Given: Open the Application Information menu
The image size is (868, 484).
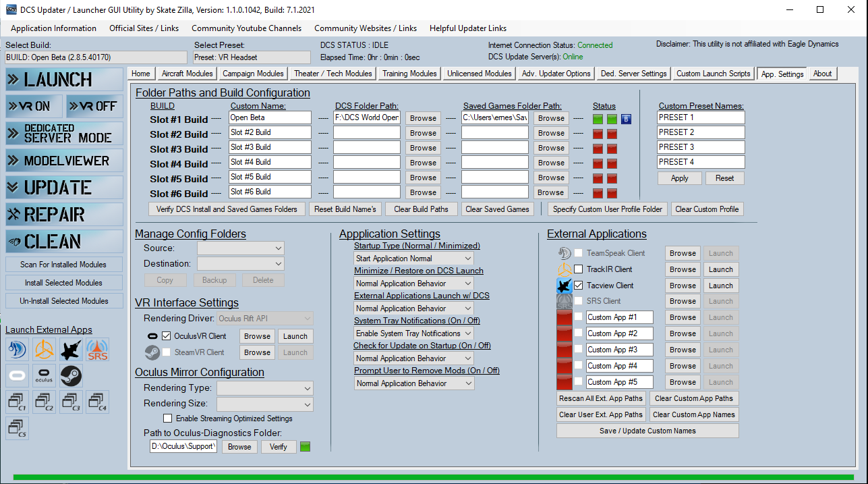Looking at the screenshot, I should coord(54,28).
